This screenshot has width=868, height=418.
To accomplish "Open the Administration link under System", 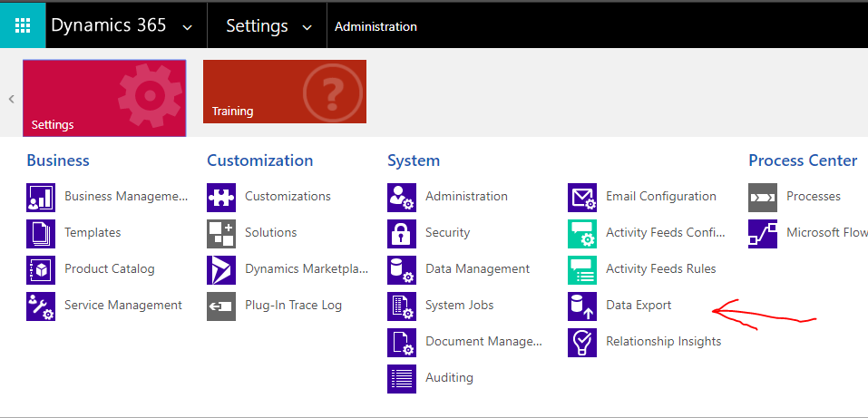I will click(467, 196).
